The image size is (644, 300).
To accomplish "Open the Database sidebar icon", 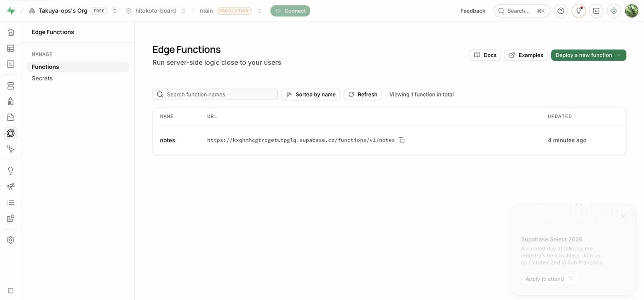I will pos(11,86).
